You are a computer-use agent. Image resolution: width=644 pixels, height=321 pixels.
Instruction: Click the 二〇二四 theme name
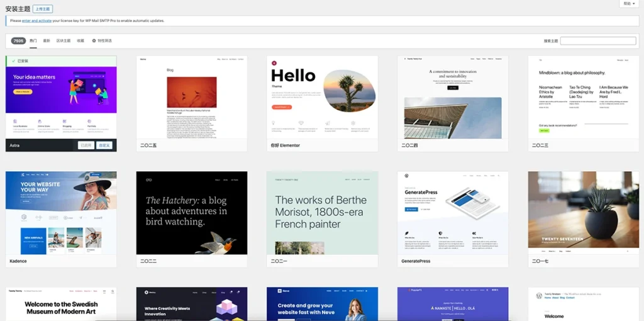409,145
